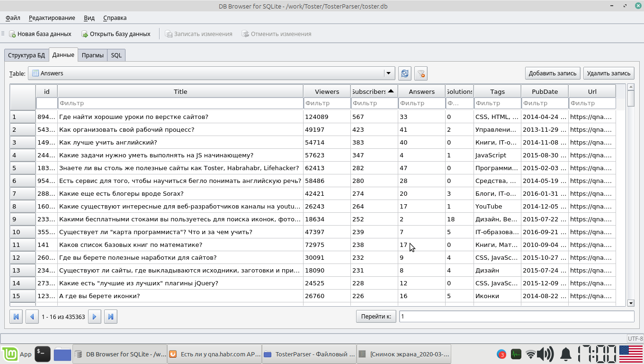644x364 pixels.
Task: Click Wi-Fi network tray icon
Action: (x=531, y=354)
